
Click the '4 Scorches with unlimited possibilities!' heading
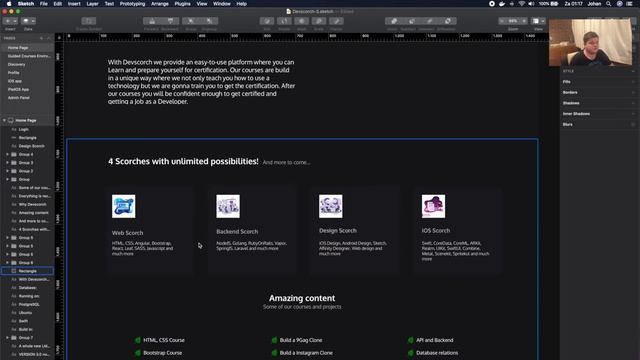[x=183, y=162]
